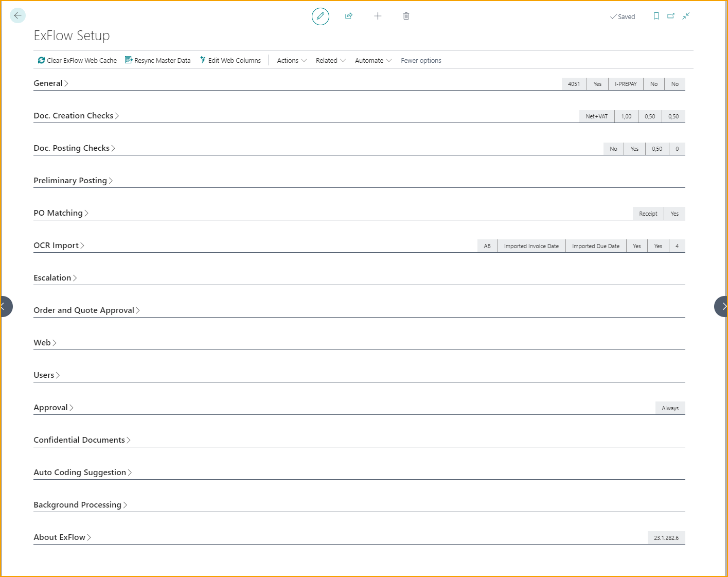Click the Net+VAT summary value
The height and width of the screenshot is (577, 728).
coord(596,116)
